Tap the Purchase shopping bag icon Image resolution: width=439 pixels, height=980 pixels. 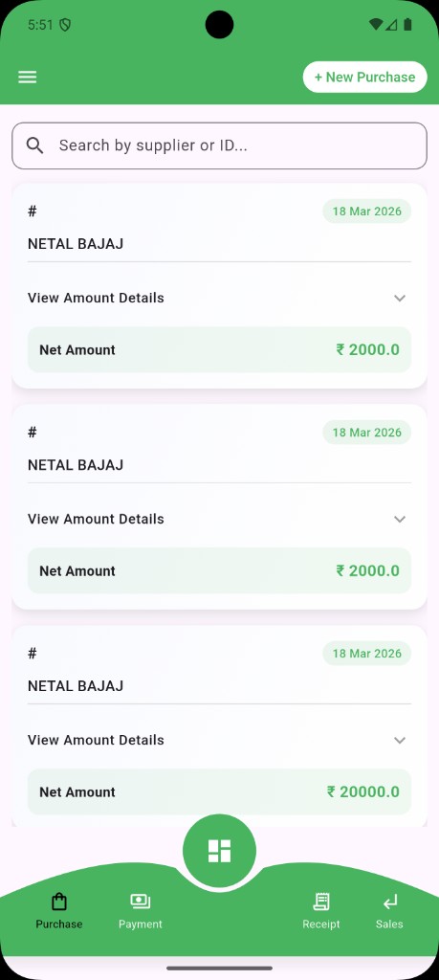[x=58, y=902]
